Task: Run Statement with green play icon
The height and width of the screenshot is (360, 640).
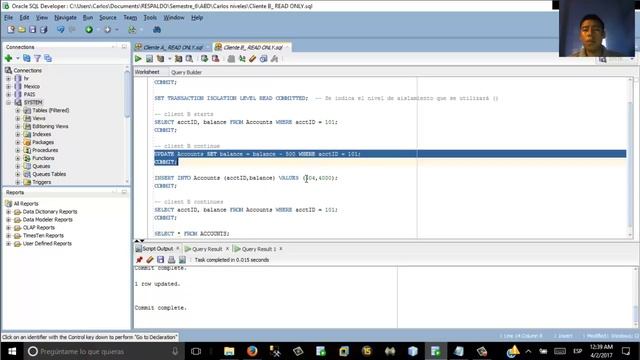Action: (x=138, y=59)
